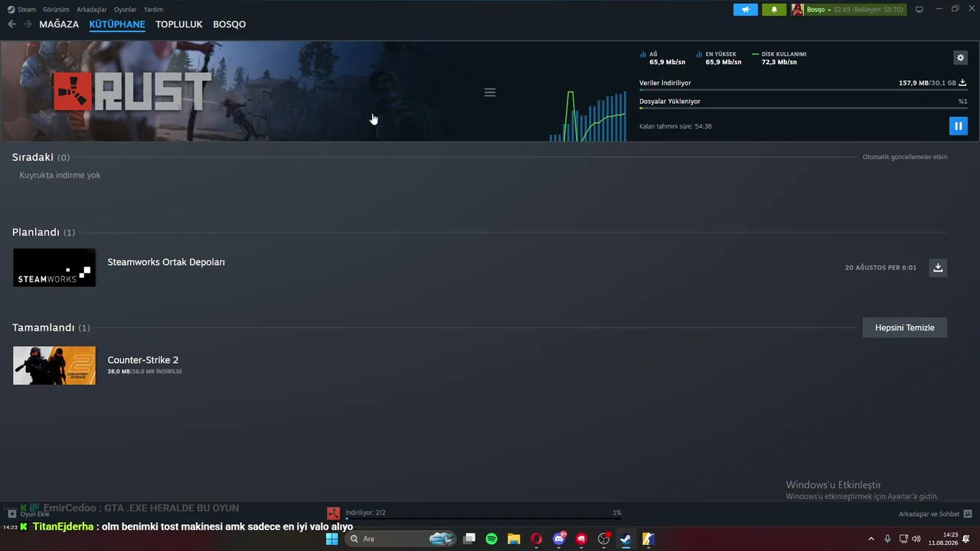Image resolution: width=980 pixels, height=551 pixels.
Task: Open the TOPLULUK tab
Action: (179, 24)
